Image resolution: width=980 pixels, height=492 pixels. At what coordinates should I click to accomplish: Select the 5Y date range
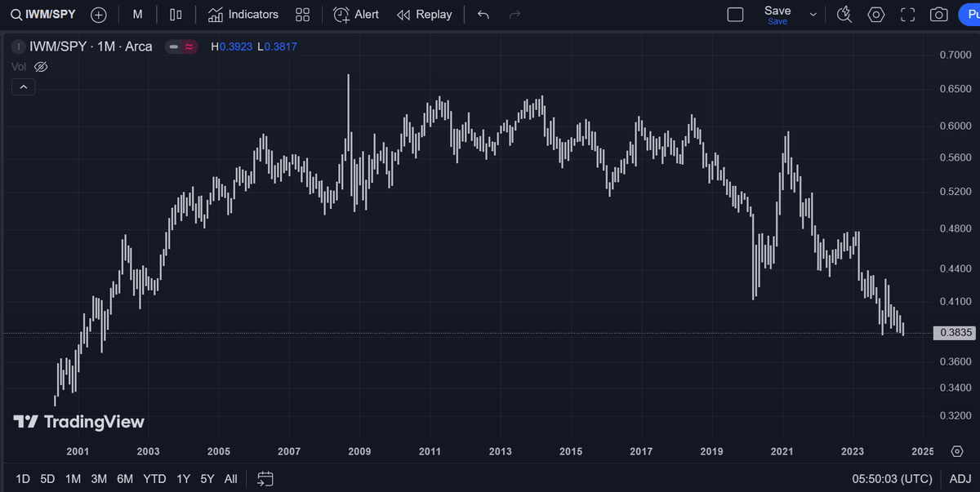click(207, 479)
